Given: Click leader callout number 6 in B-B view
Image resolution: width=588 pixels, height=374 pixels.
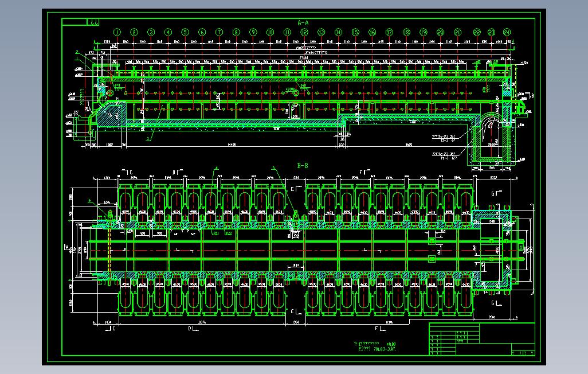Looking at the screenshot, I should 89,201.
